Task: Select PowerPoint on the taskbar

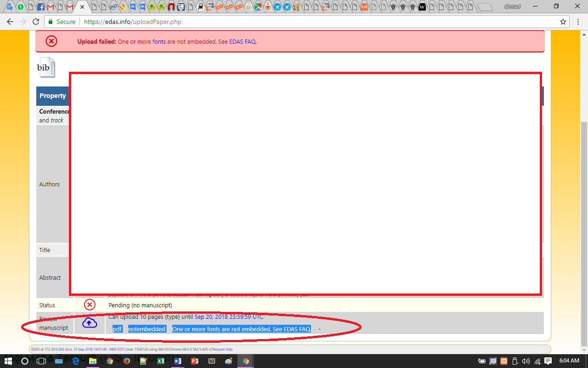Action: [194, 361]
